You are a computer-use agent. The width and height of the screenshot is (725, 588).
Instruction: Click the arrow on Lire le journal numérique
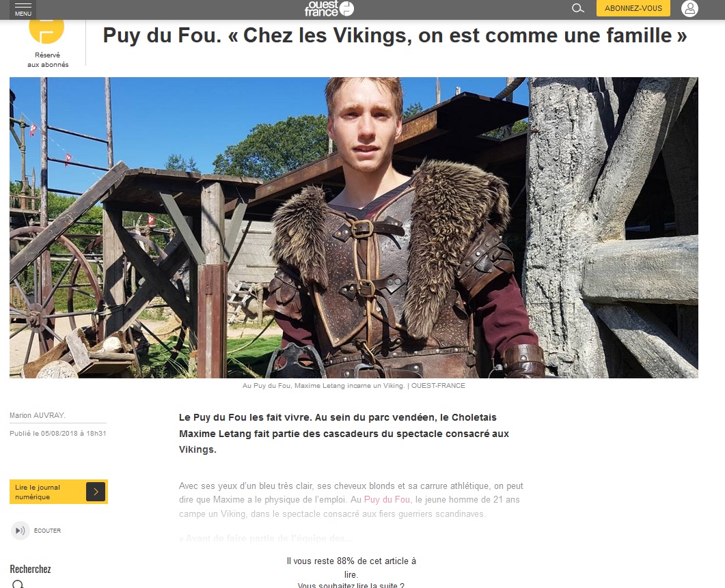click(x=96, y=492)
